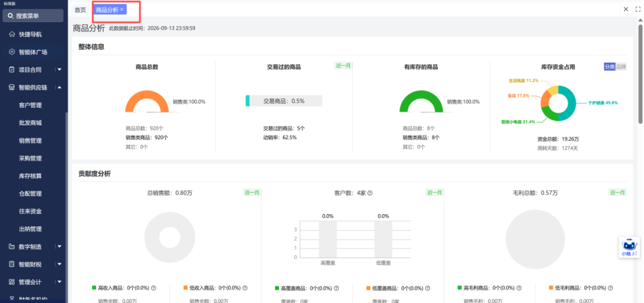Click the 生活电器 yellow donut segment
This screenshot has height=303, width=644.
[x=553, y=90]
